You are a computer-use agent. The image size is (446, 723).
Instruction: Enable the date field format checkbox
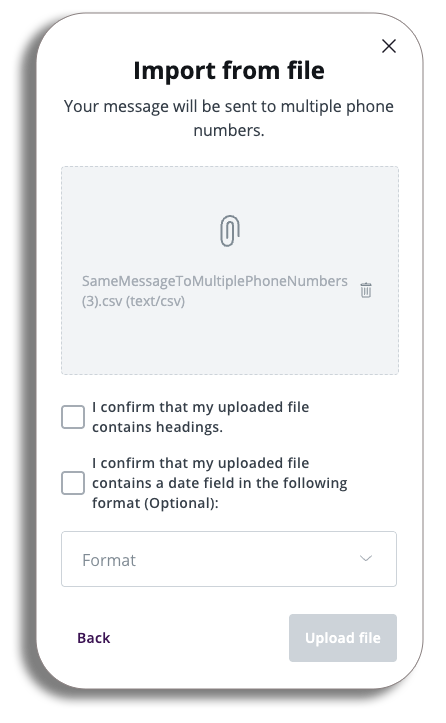click(x=73, y=483)
